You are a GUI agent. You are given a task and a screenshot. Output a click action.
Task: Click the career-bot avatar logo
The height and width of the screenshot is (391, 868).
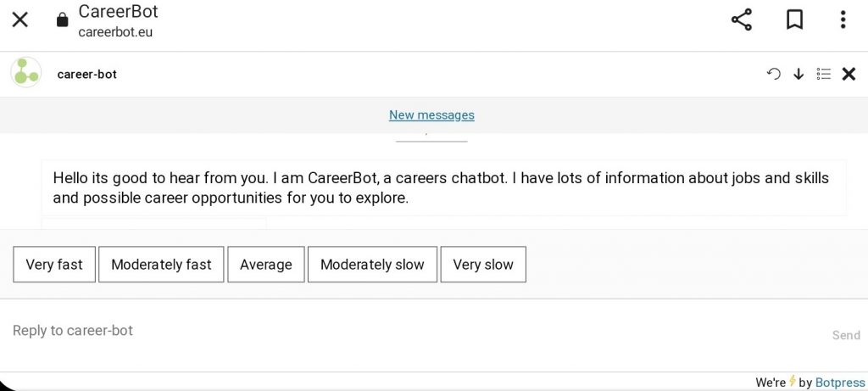coord(26,73)
